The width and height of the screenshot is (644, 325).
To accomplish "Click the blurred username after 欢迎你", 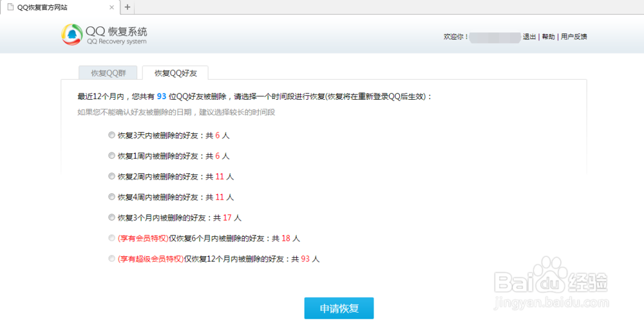I will click(x=495, y=37).
